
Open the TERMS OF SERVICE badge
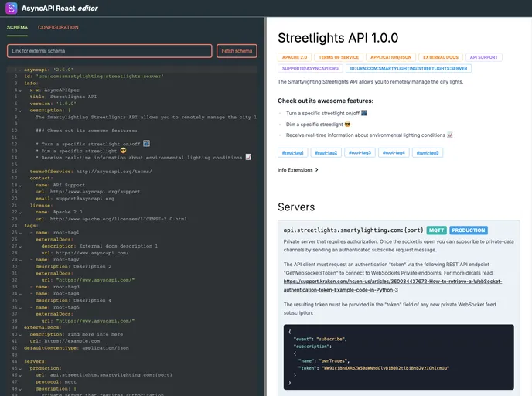pos(339,57)
